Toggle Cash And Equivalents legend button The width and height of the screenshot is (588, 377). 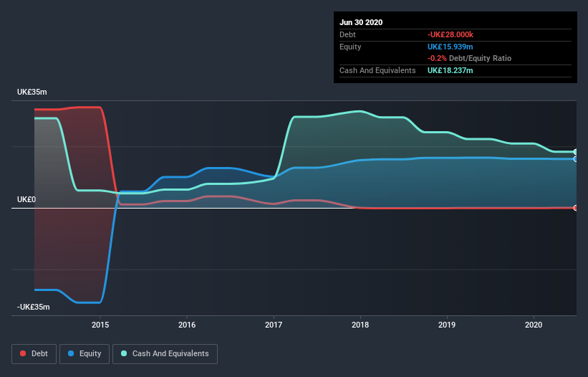165,354
